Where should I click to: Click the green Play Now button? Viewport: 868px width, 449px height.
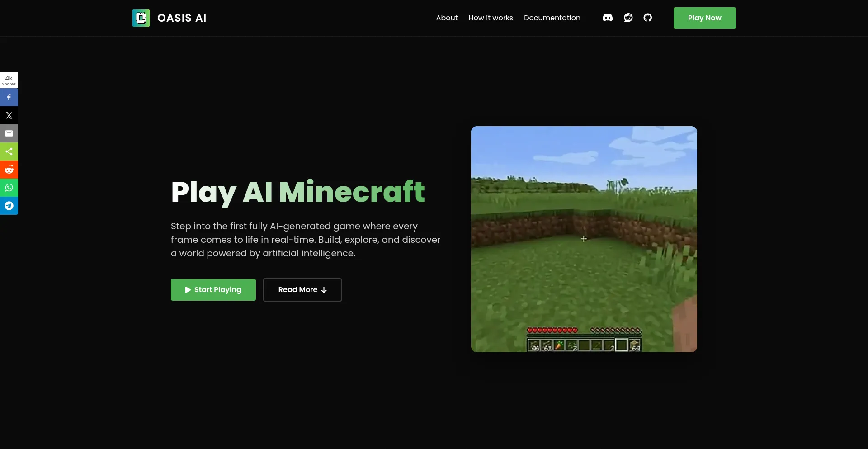tap(704, 18)
